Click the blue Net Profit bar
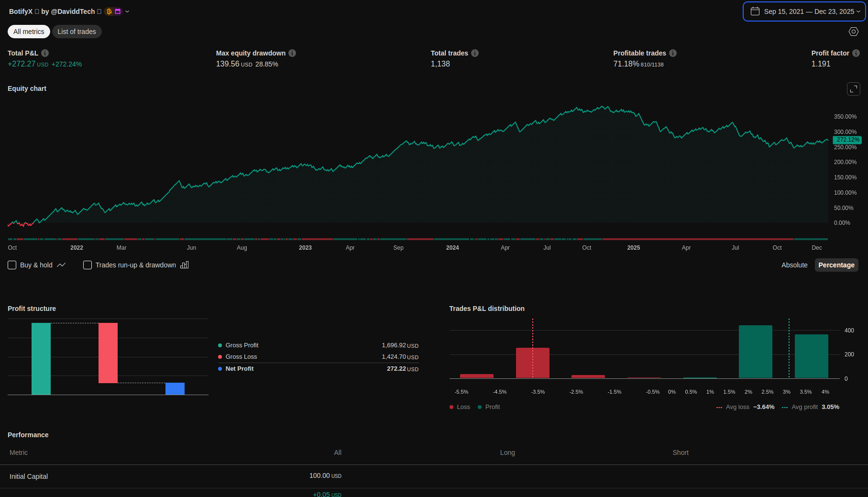Viewport: 868px width, 497px height. (x=175, y=388)
